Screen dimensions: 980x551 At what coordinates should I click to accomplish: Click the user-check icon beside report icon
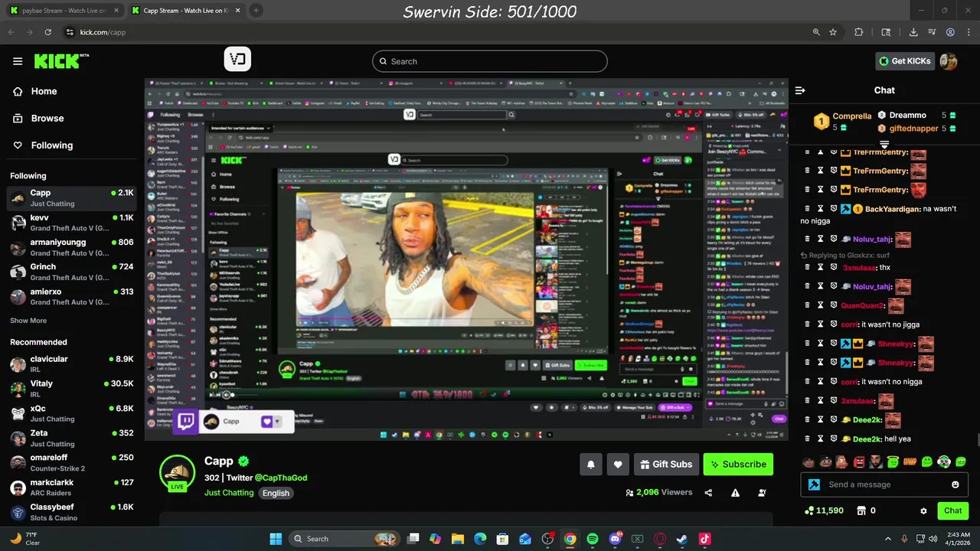pos(762,493)
